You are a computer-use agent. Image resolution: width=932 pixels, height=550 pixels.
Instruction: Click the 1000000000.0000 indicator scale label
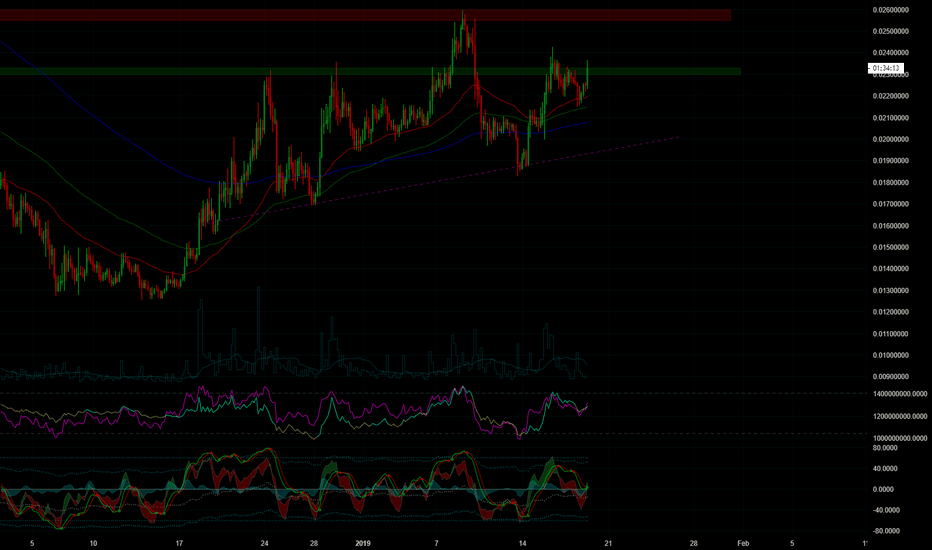click(x=899, y=438)
